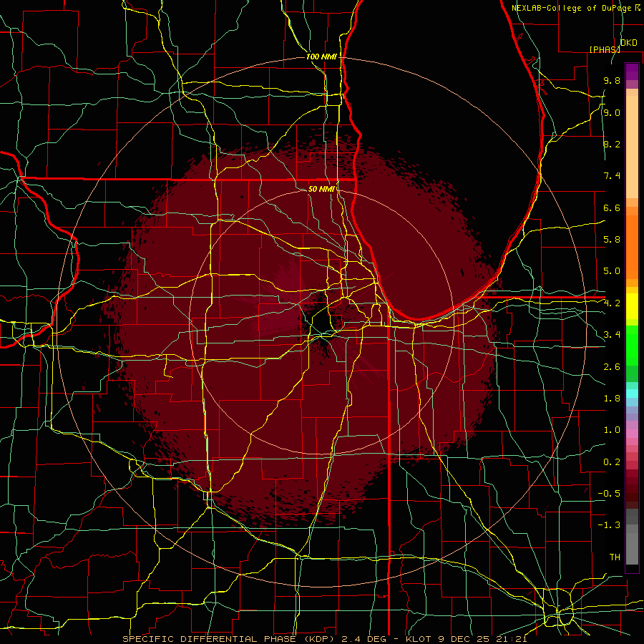Click the TH label on color scale

pyautogui.click(x=615, y=557)
